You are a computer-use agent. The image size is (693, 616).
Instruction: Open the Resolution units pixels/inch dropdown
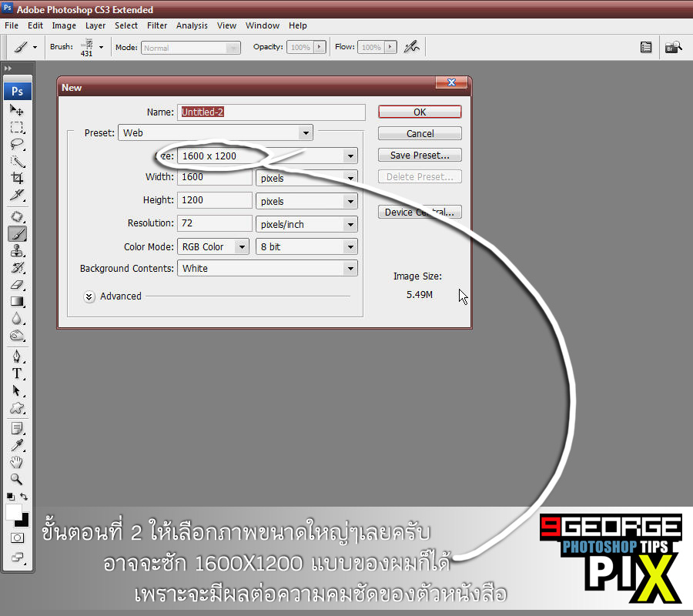click(x=306, y=224)
